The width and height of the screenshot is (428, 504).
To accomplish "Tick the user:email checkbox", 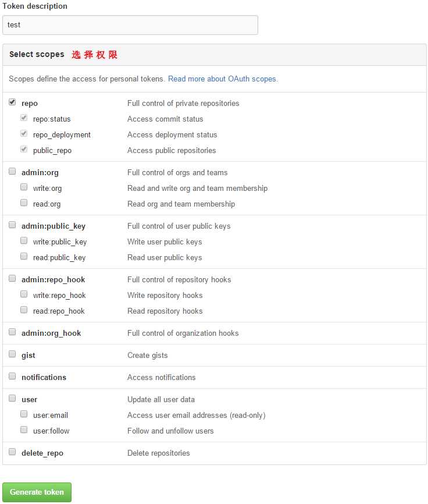I will pyautogui.click(x=24, y=414).
